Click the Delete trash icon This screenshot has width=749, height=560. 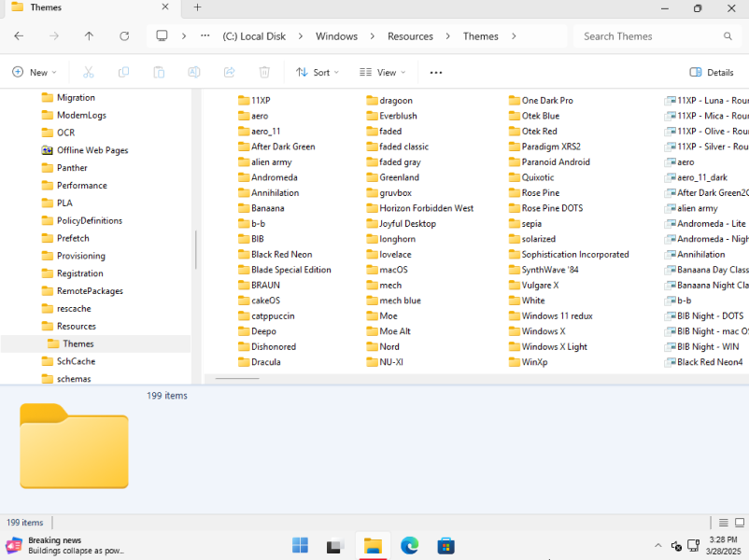coord(264,72)
